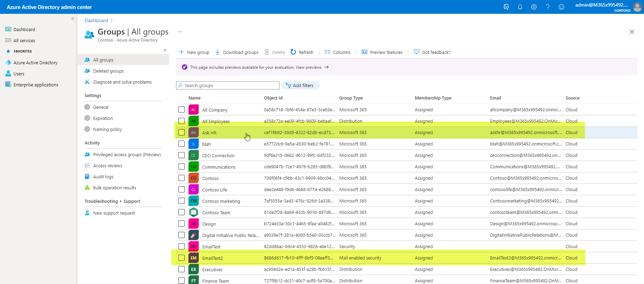Click the Contoso marketing group avatar
The height and width of the screenshot is (284, 644).
tap(194, 201)
